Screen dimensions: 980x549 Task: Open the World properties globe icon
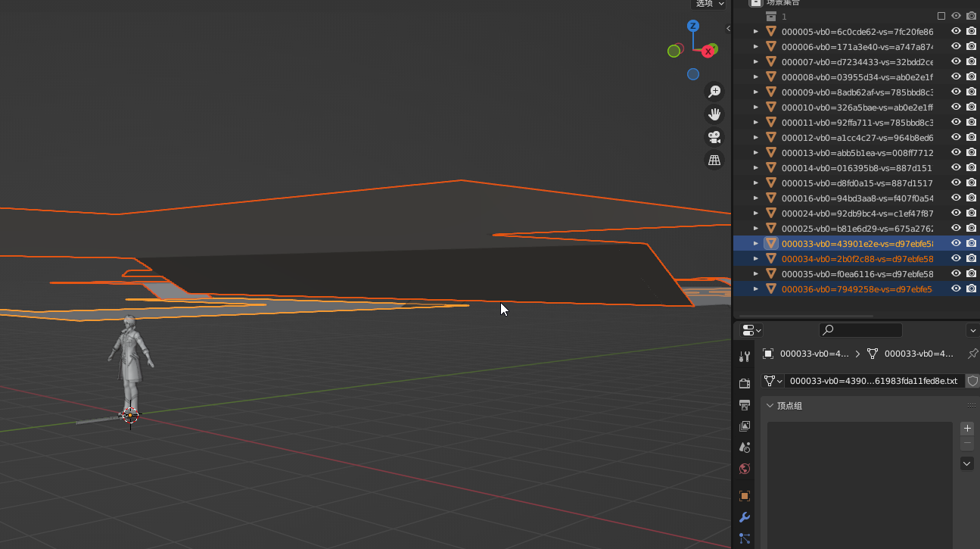click(745, 469)
